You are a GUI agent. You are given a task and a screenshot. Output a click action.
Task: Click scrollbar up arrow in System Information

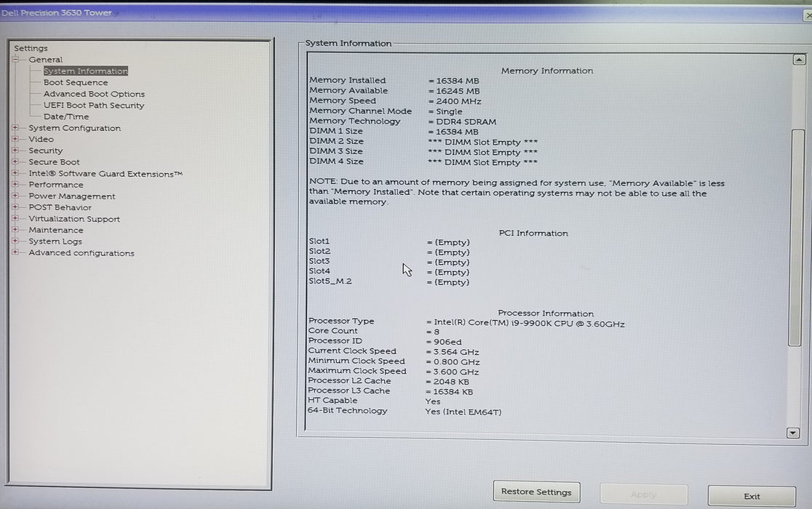coord(799,60)
